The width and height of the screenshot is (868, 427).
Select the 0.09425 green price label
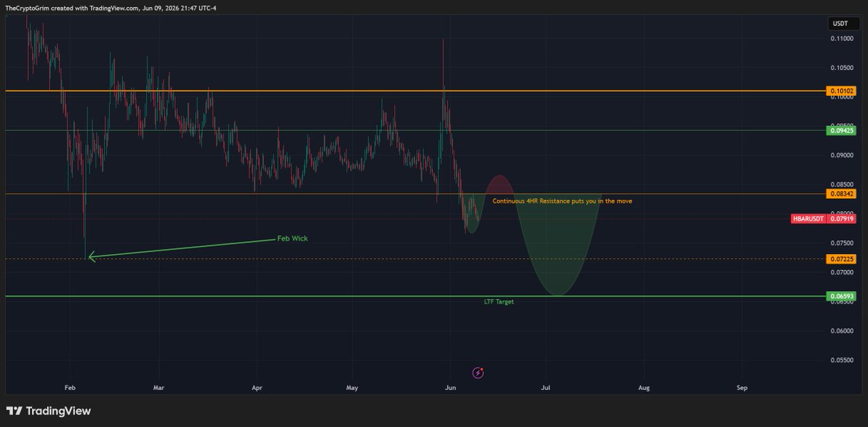click(843, 130)
